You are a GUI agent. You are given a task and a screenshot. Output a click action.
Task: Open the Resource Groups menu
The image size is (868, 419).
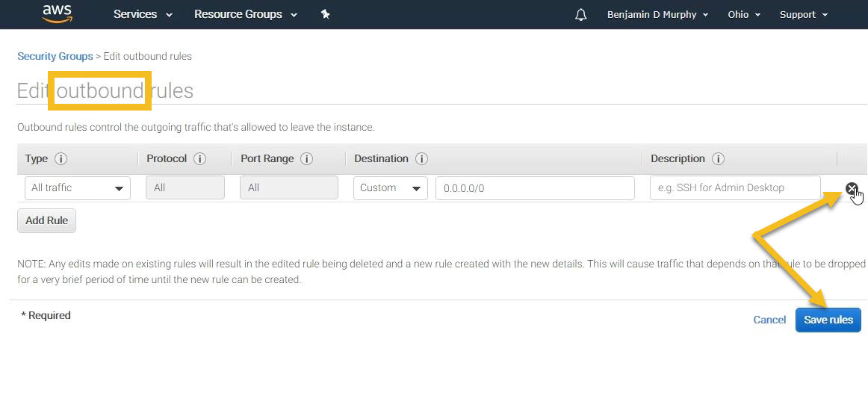[x=246, y=14]
